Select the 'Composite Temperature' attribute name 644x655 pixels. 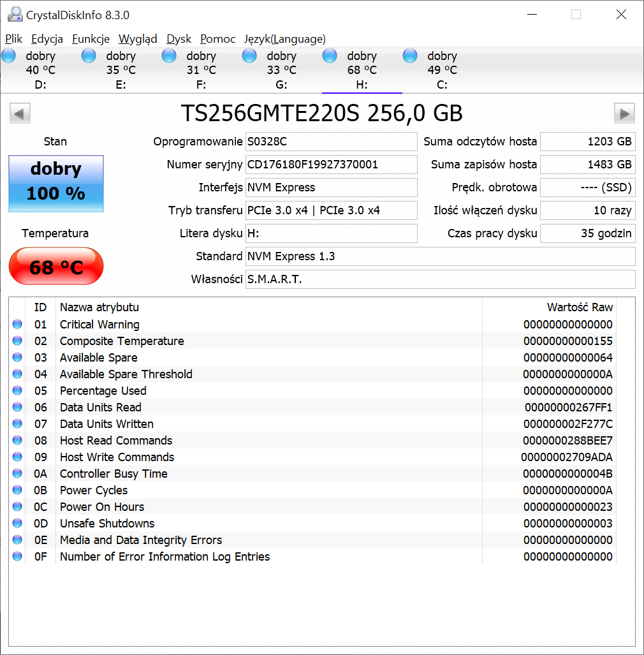pyautogui.click(x=122, y=341)
